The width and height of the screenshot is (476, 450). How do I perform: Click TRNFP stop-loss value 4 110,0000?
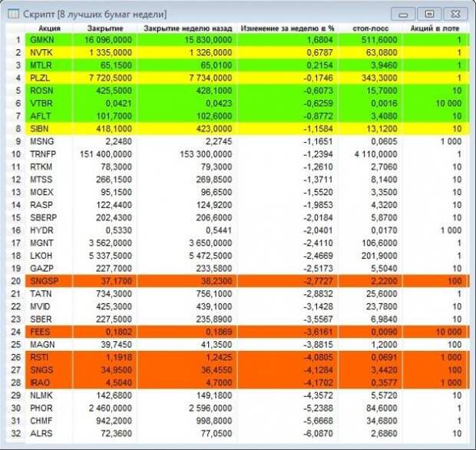point(376,154)
